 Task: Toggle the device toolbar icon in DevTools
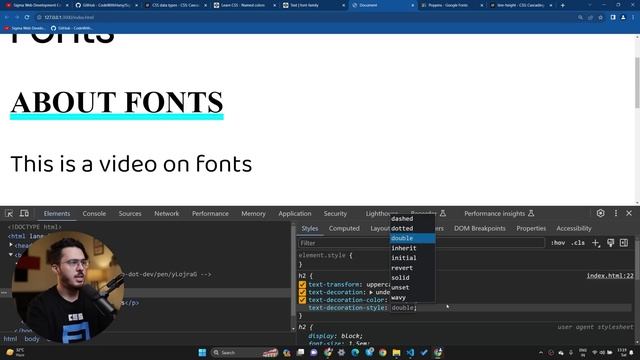[24, 213]
